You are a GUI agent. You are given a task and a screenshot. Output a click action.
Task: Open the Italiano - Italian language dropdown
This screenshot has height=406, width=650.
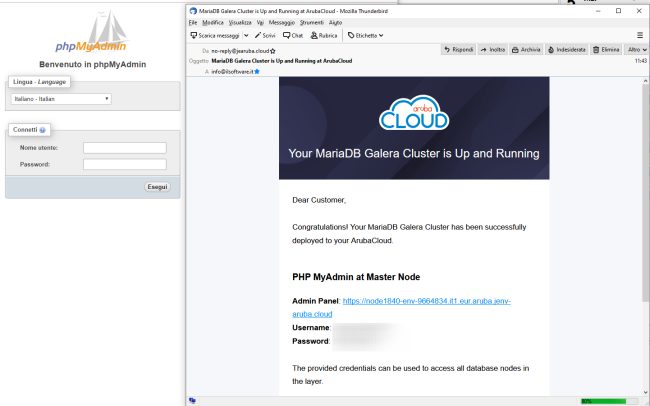point(61,99)
